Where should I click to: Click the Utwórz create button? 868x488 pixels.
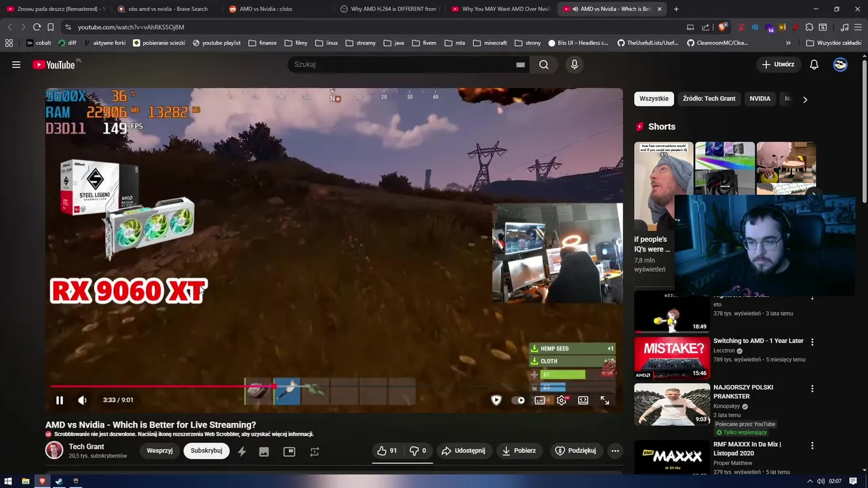pyautogui.click(x=778, y=64)
